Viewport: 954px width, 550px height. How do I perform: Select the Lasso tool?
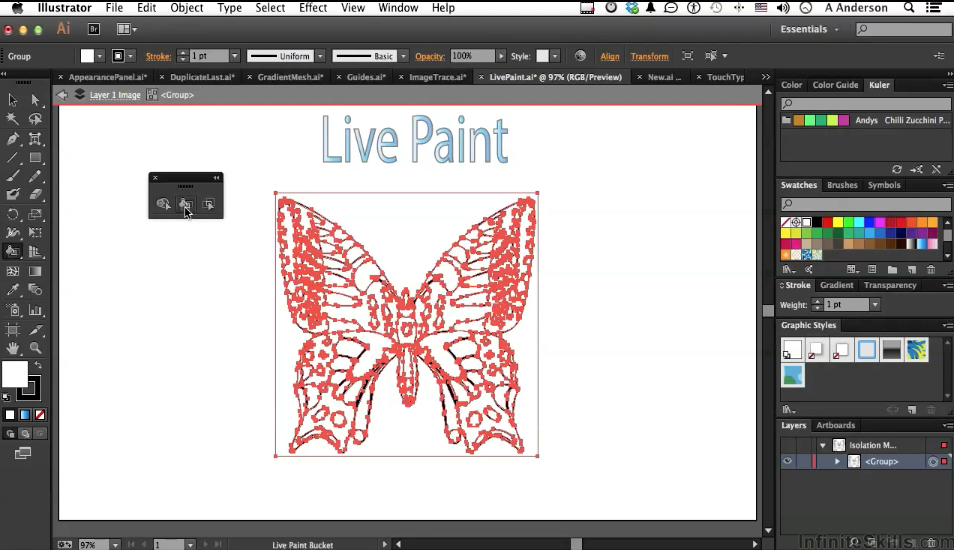coord(35,119)
